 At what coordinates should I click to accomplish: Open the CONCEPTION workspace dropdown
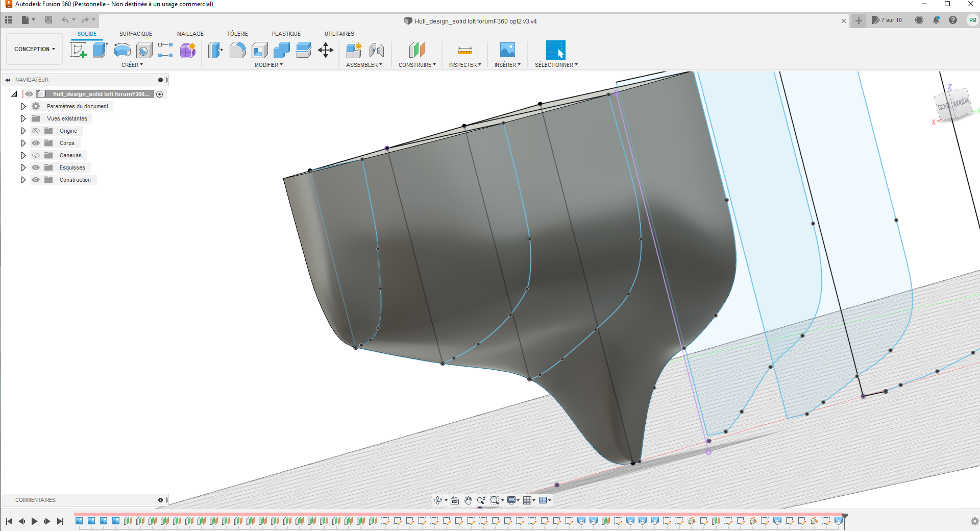pos(34,49)
